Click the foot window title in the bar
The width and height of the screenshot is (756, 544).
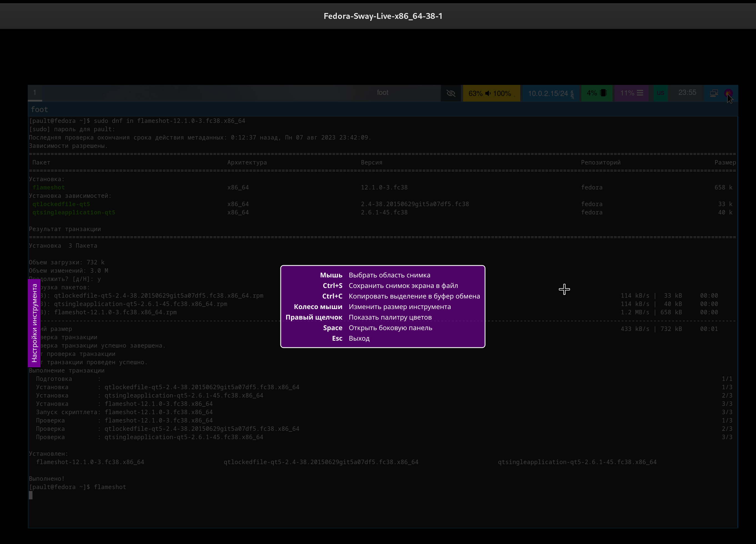coord(382,93)
